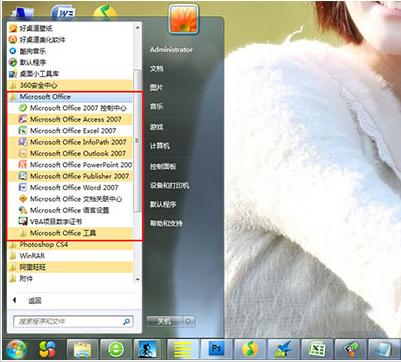Viewport: 401px width, 362px height.
Task: Open 音乐 from the Start menu
Action: click(x=156, y=107)
